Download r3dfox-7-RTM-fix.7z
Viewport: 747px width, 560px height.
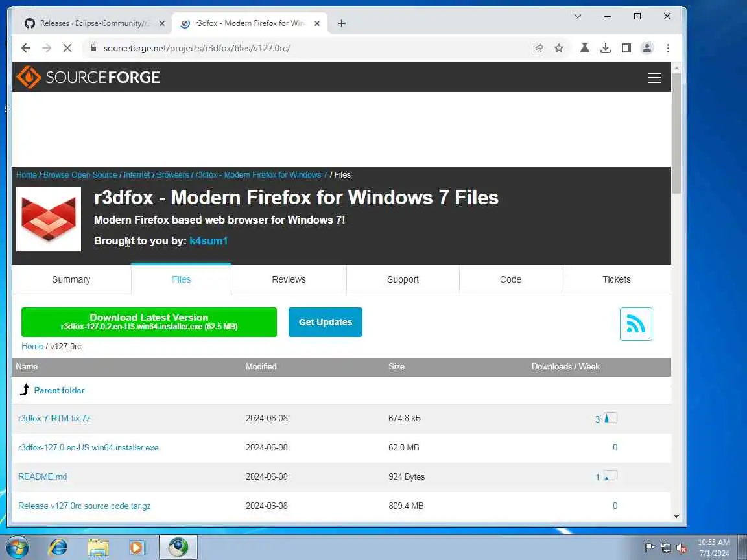[x=54, y=418]
